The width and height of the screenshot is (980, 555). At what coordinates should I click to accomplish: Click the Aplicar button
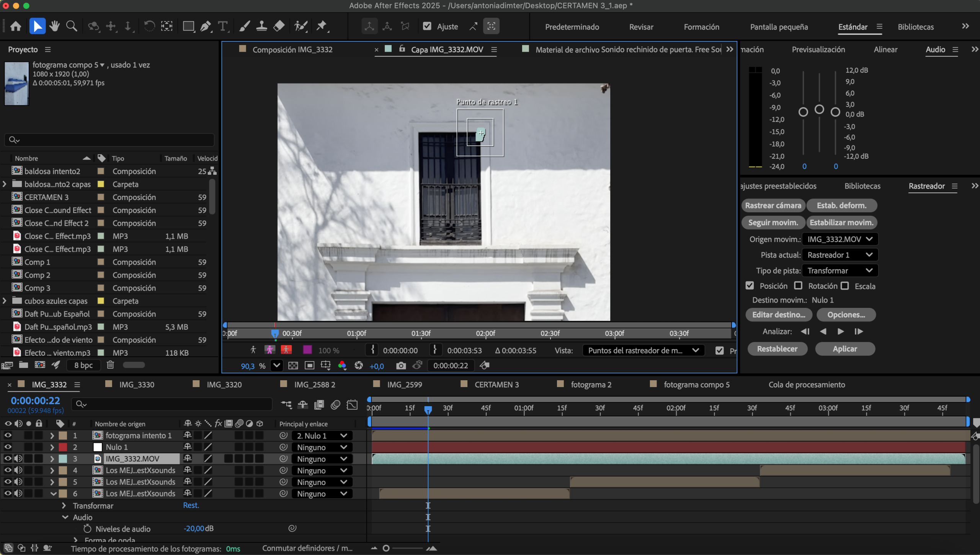point(845,349)
